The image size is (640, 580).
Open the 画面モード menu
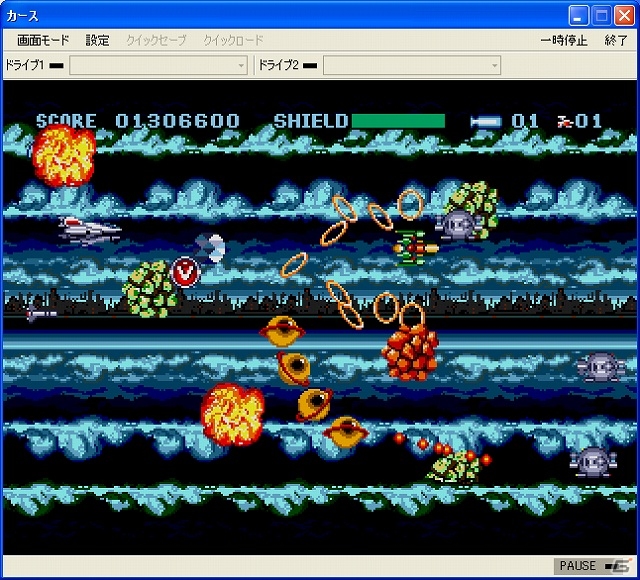click(43, 40)
